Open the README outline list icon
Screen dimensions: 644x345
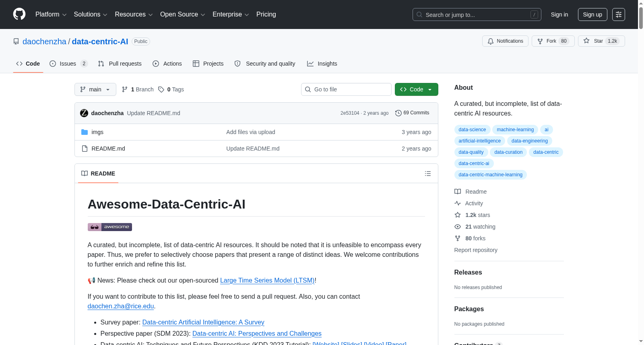[428, 174]
